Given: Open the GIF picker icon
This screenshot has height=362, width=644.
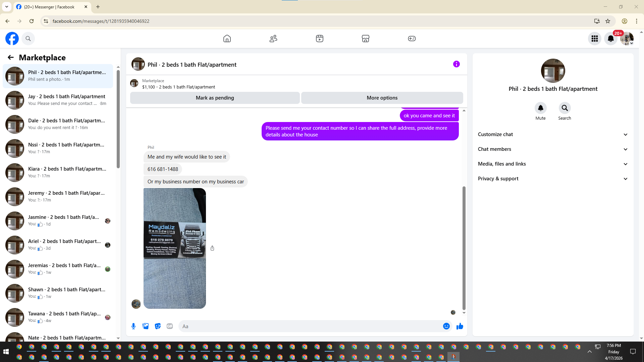Looking at the screenshot, I should click(170, 326).
